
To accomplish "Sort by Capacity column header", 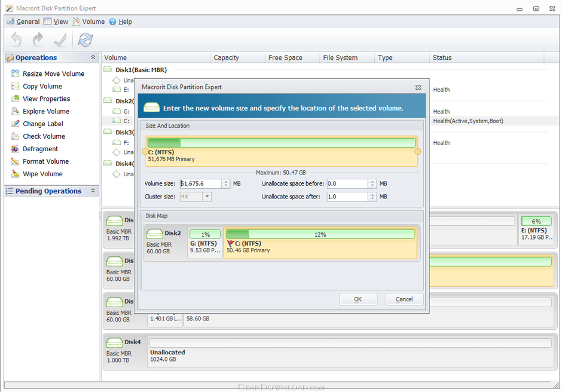I will click(x=237, y=57).
